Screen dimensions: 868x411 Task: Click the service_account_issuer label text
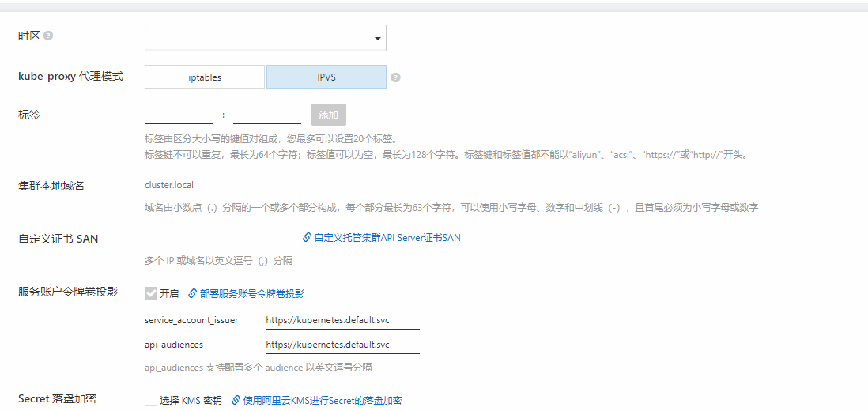(191, 320)
